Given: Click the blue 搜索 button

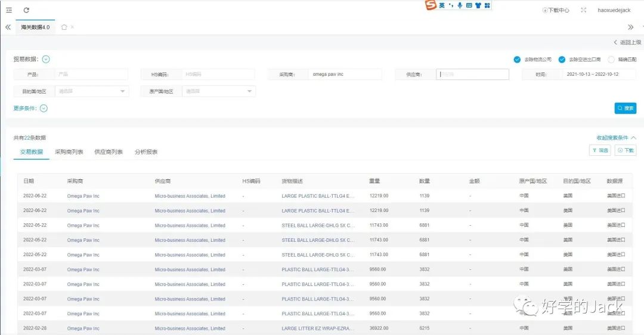Looking at the screenshot, I should (625, 108).
